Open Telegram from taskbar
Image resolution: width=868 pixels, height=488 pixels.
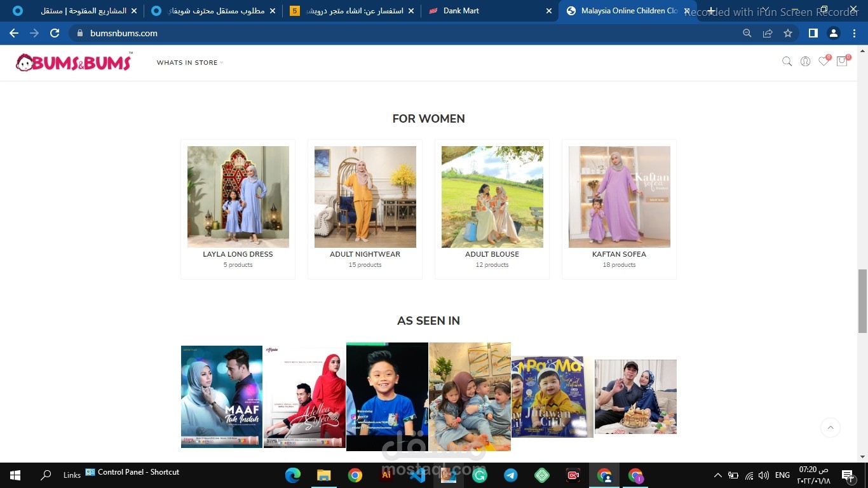click(511, 475)
